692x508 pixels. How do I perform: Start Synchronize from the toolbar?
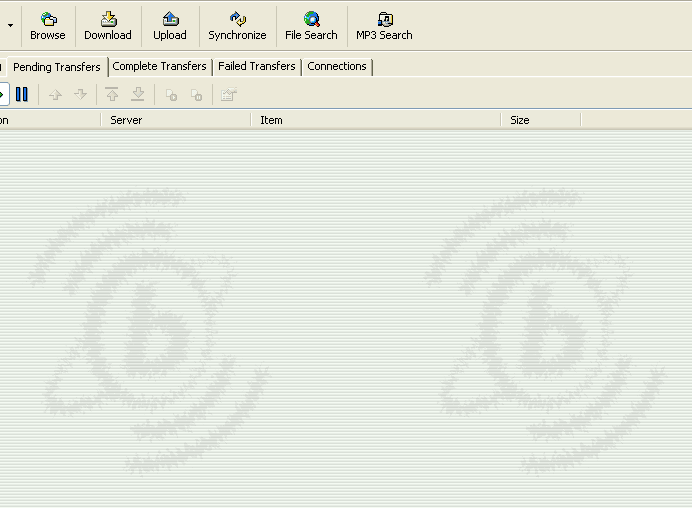point(237,26)
